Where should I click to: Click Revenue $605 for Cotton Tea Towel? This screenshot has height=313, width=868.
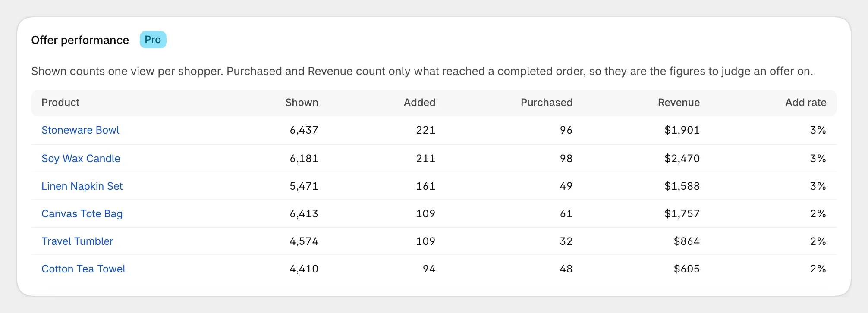point(687,269)
